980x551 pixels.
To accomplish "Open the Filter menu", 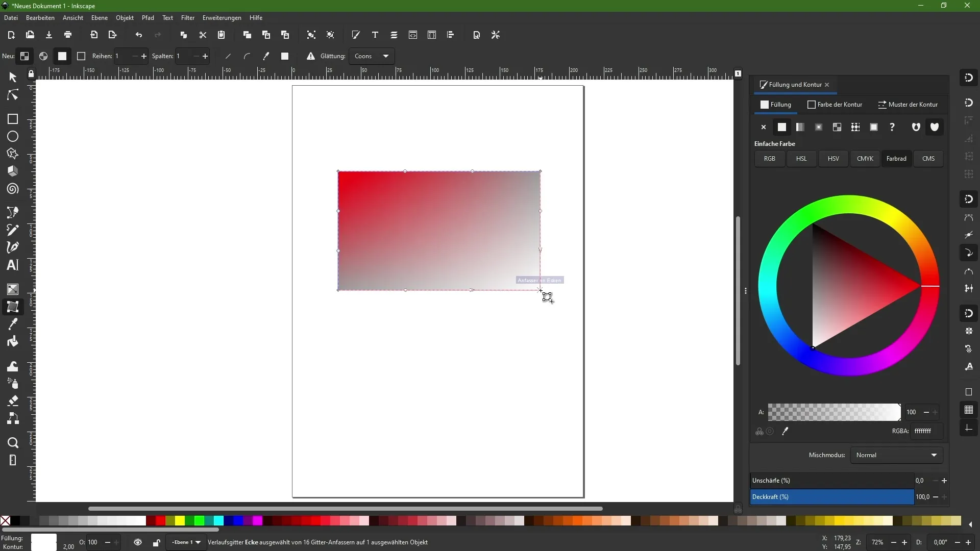I will click(x=188, y=18).
